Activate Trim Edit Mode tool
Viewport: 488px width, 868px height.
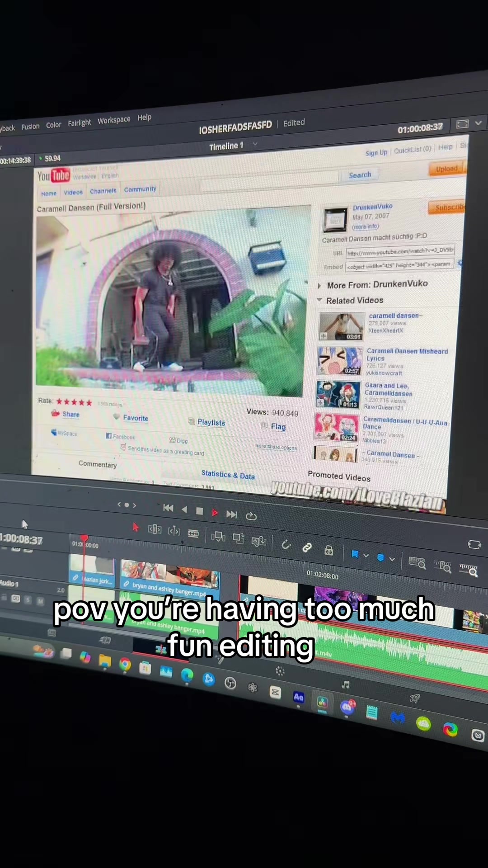coord(155,529)
